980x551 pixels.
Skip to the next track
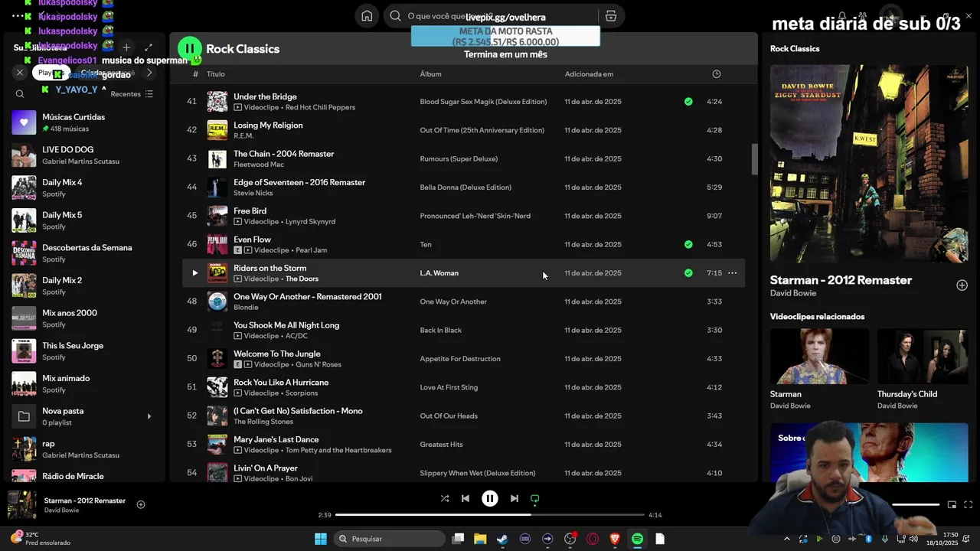(x=514, y=498)
